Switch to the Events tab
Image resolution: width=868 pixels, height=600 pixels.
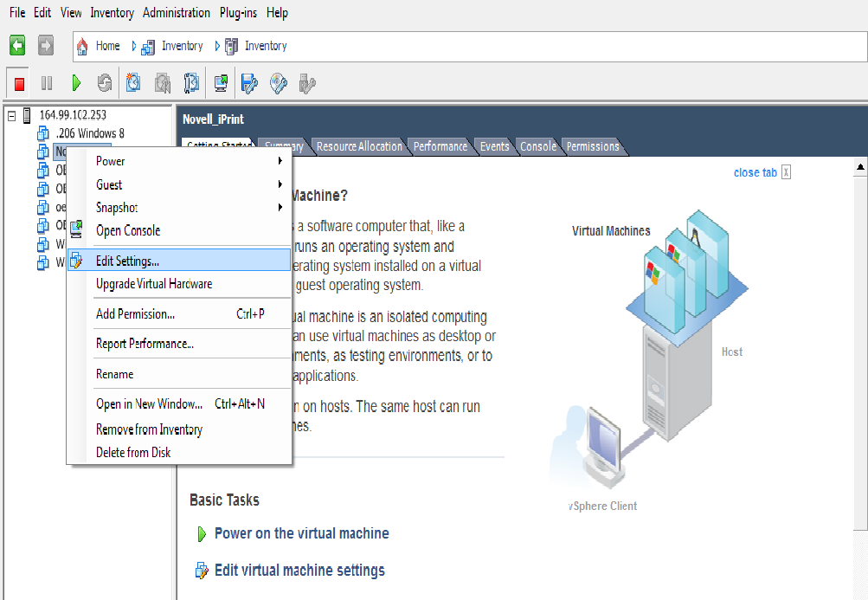click(x=494, y=146)
